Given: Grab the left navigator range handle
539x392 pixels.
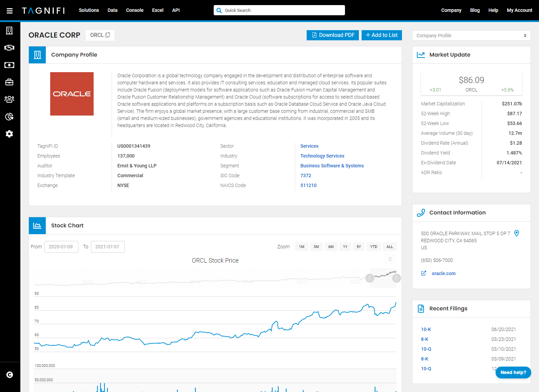Looking at the screenshot, I should [370, 278].
